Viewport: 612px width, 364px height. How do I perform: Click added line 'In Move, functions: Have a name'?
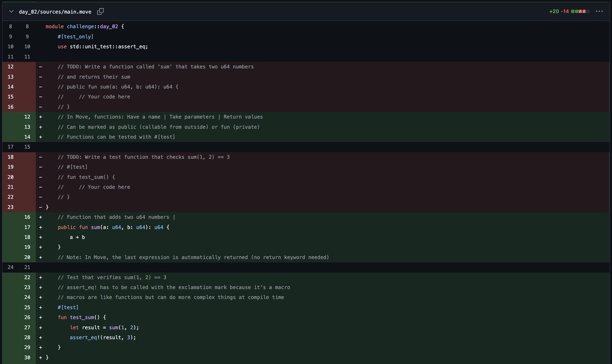(x=160, y=117)
